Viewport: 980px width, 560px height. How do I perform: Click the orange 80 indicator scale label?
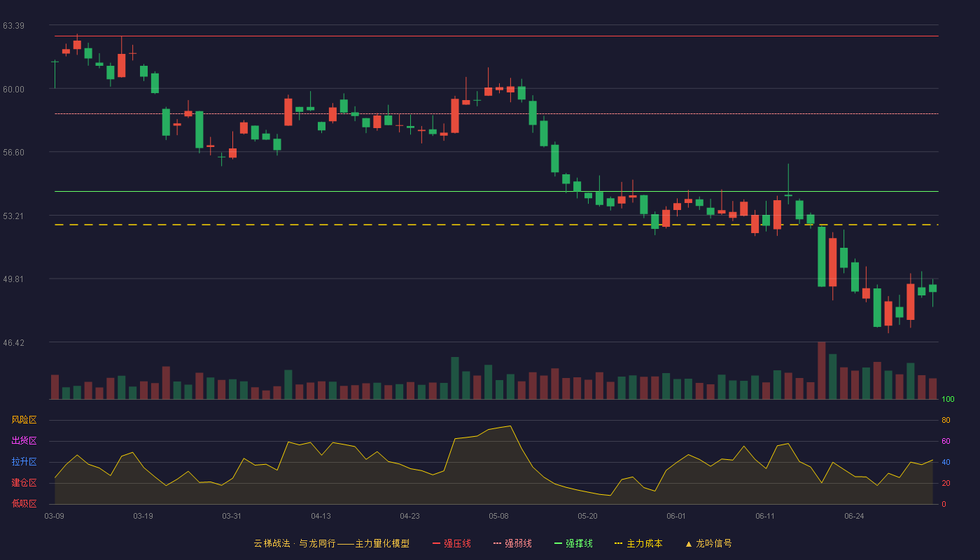(946, 420)
